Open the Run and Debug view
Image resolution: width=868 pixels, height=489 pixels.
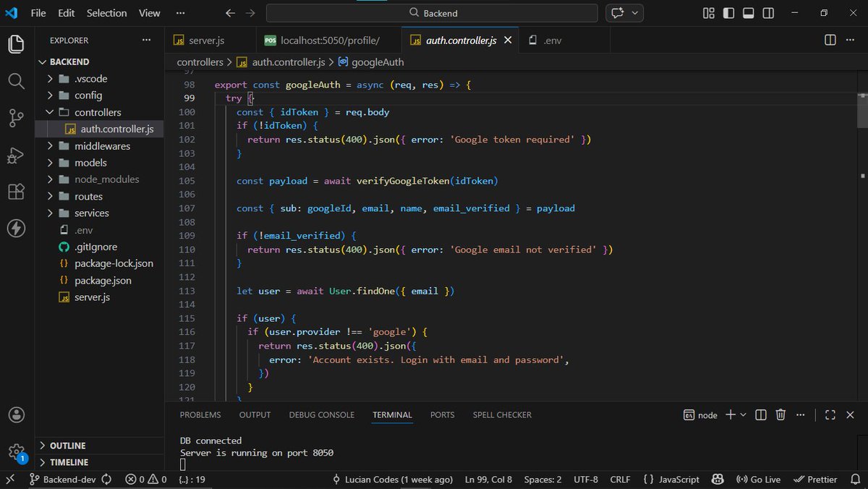pyautogui.click(x=16, y=155)
